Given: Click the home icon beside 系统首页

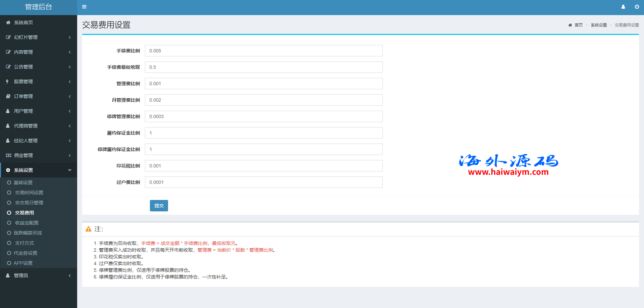Looking at the screenshot, I should click(x=8, y=22).
